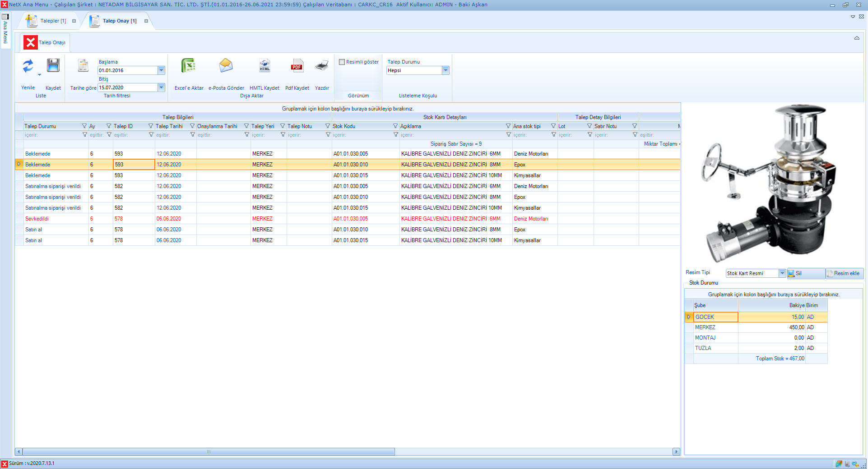Click the HMTL Kaydet icon
The height and width of the screenshot is (469, 868).
pos(265,66)
